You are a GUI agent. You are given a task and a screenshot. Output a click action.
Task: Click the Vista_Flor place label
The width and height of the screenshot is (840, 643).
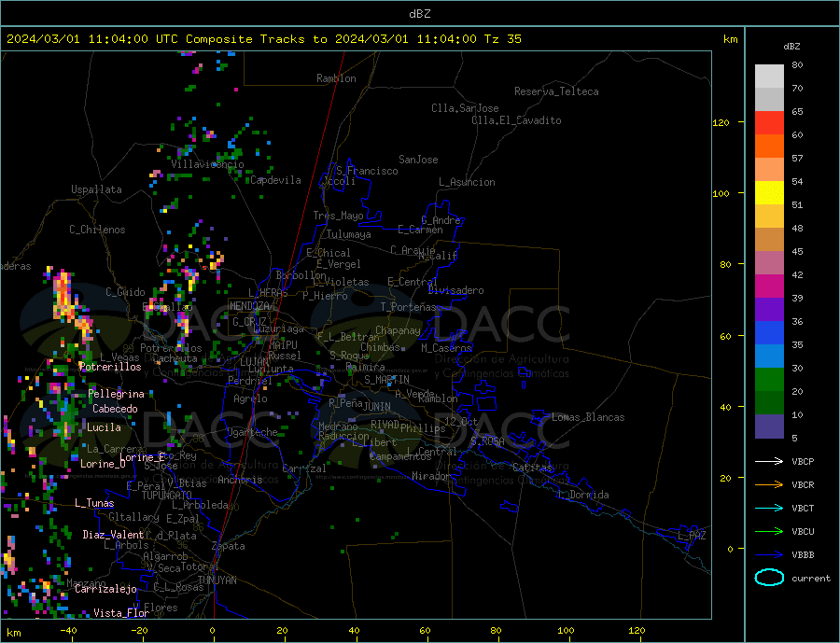[x=121, y=613]
